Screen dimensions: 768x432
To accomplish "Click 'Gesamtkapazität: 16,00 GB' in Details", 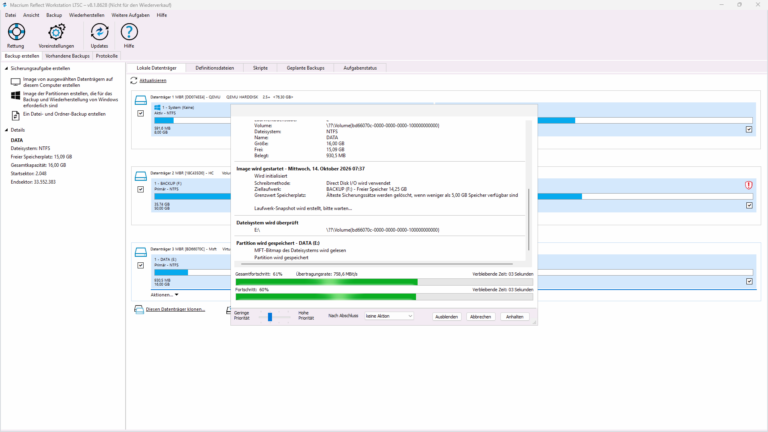I will coord(38,165).
